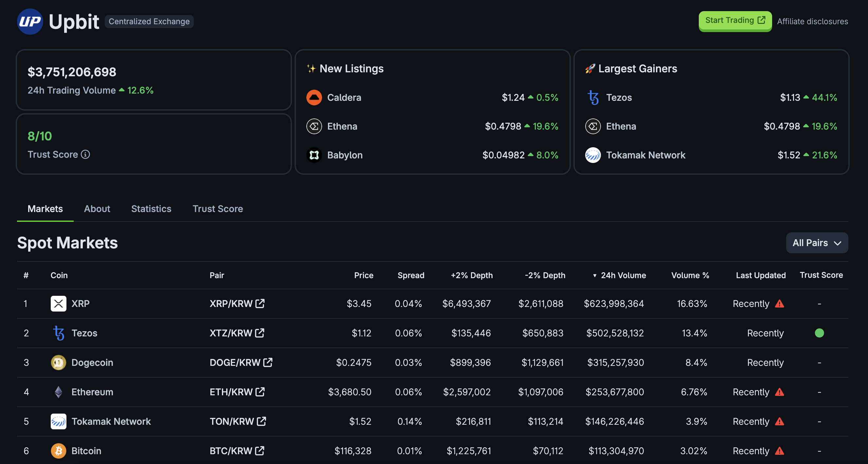This screenshot has height=464, width=868.
Task: Open the XTZ/KRW pair link
Action: [231, 333]
